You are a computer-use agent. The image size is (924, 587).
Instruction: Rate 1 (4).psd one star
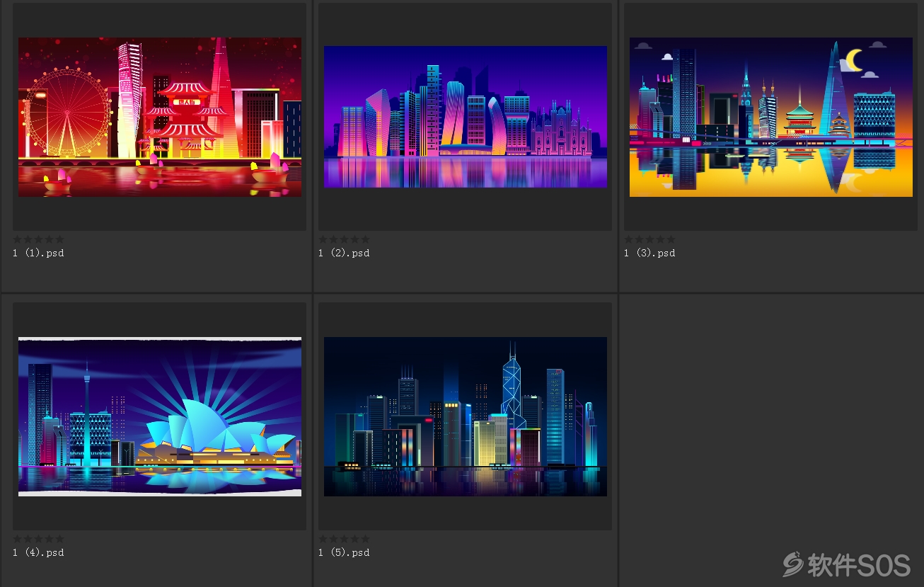18,539
